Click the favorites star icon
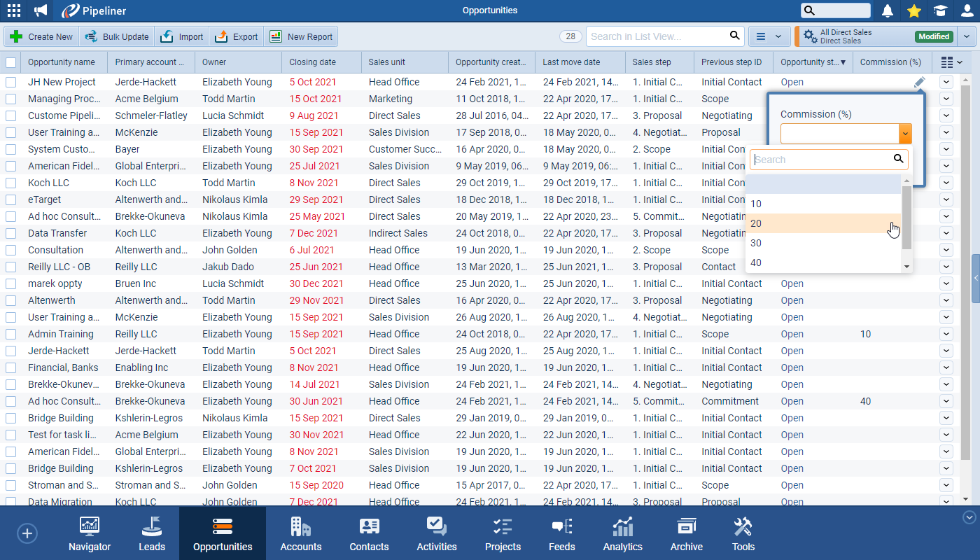Image resolution: width=980 pixels, height=560 pixels. [x=913, y=10]
